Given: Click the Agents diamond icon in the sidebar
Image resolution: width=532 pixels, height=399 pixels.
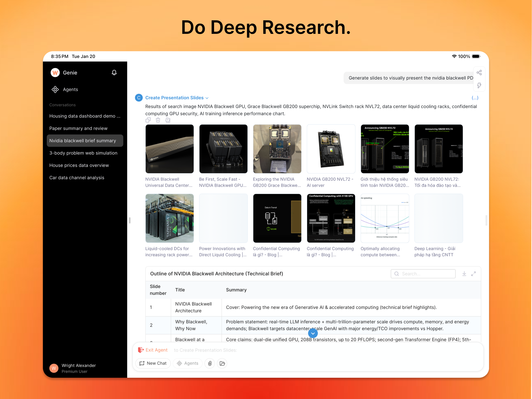Looking at the screenshot, I should tap(55, 90).
